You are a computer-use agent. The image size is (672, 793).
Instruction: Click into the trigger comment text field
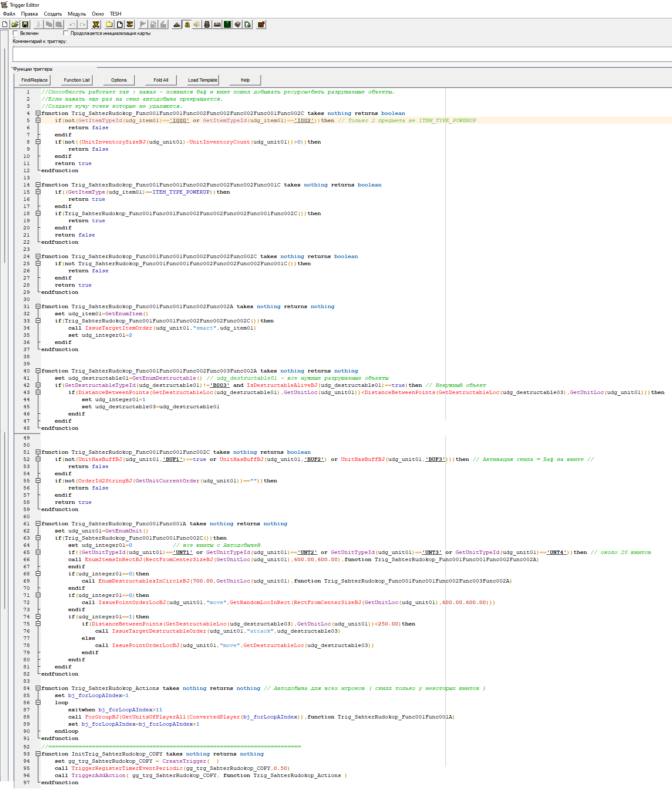coord(337,54)
